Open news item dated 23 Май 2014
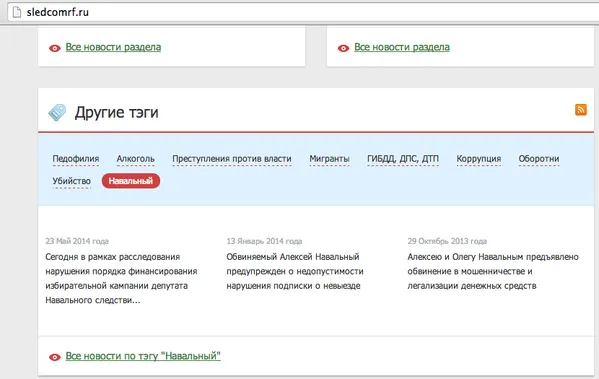Screen dimensions: 599x379 [x=121, y=278]
